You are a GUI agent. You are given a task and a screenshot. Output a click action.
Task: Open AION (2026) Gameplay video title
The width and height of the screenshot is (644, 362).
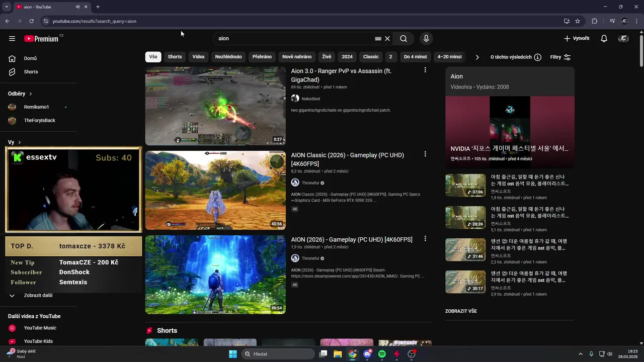(x=352, y=239)
